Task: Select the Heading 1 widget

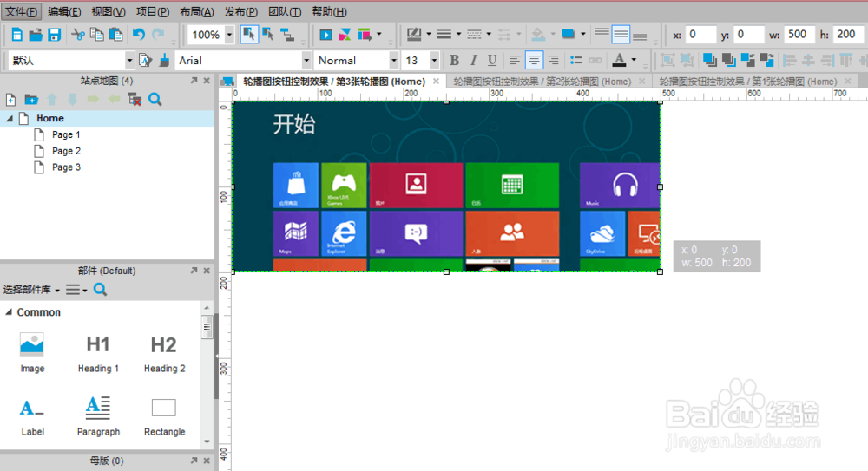Action: 98,352
